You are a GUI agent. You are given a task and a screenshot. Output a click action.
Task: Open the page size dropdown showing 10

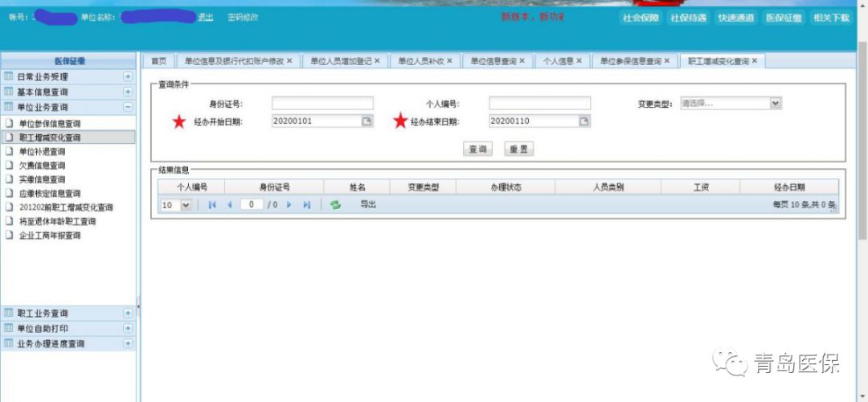pos(186,205)
